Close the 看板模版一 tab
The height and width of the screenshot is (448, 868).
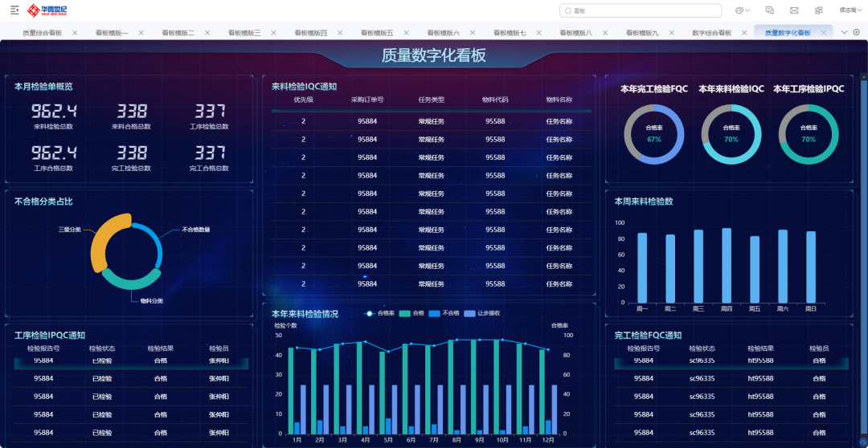(x=141, y=33)
